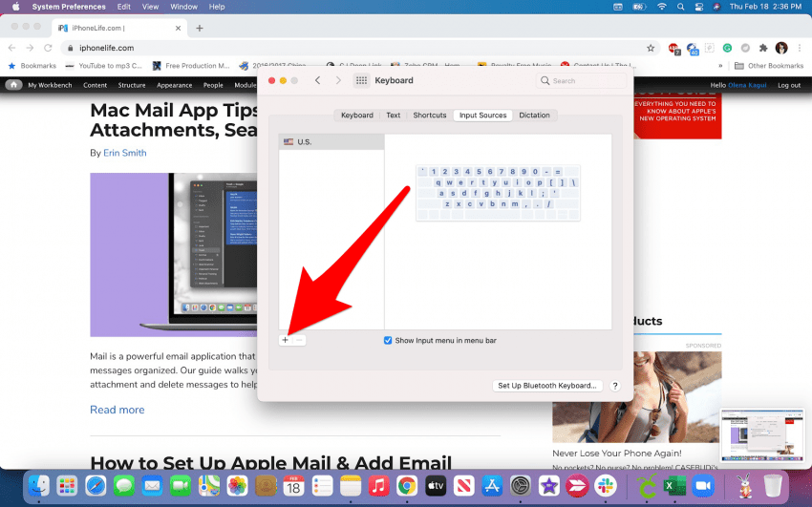Open People in the admin bar
Image resolution: width=812 pixels, height=507 pixels.
pos(213,85)
